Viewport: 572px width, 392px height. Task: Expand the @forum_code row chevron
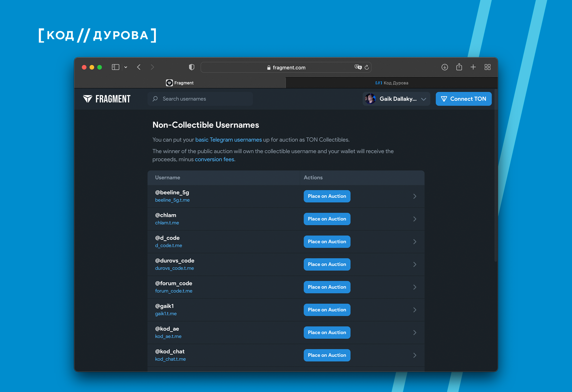pos(415,287)
